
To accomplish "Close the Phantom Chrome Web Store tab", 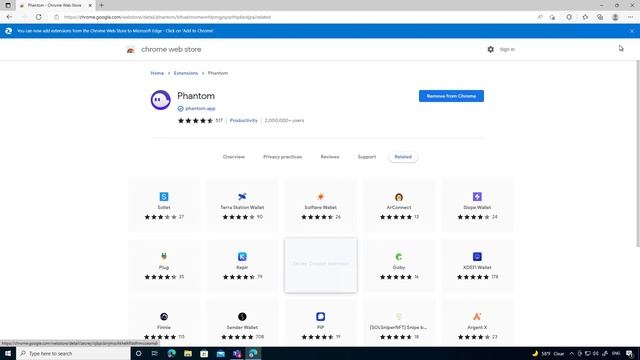I will click(x=90, y=5).
